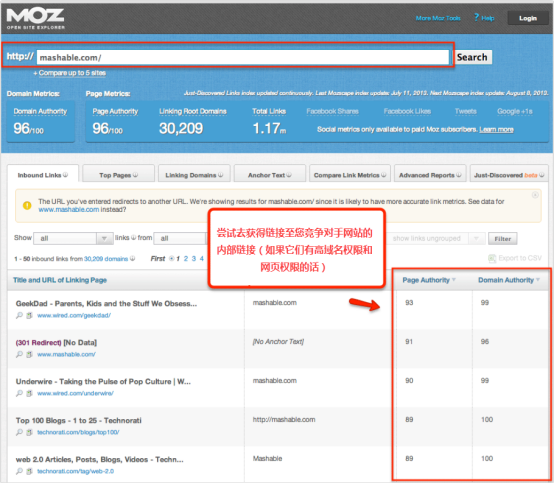Click info icon on Advanced Reports tab
This screenshot has height=483, width=554.
click(459, 175)
